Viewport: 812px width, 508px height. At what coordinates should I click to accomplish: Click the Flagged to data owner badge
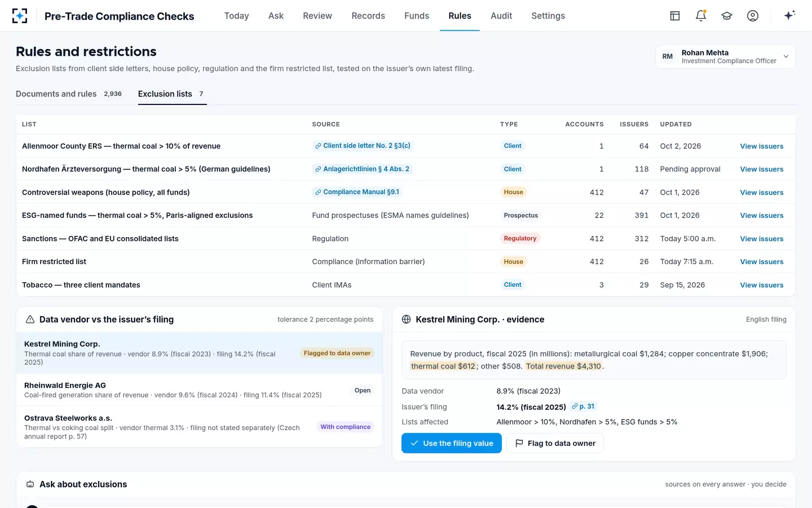(337, 353)
